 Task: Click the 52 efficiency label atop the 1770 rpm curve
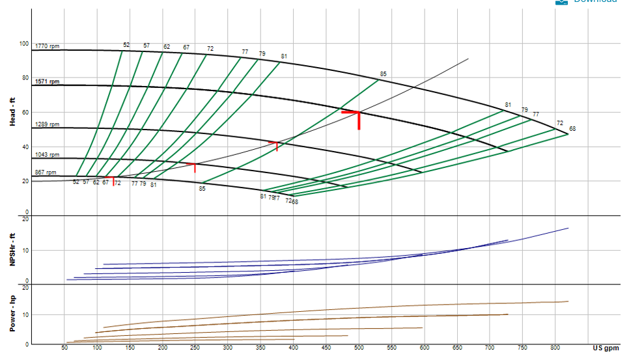coord(126,45)
